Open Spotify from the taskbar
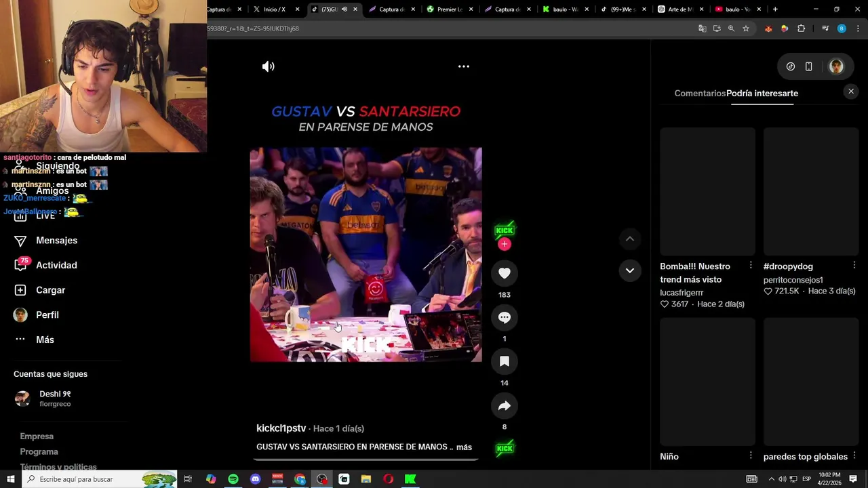The width and height of the screenshot is (868, 488). pos(233,479)
